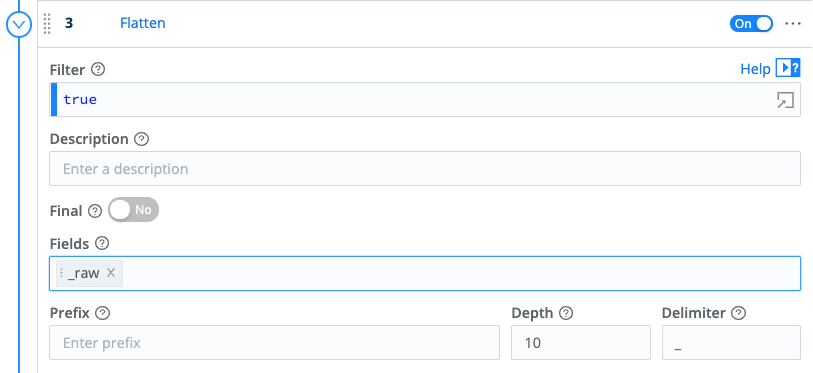Open the Flatten function title link
Viewport: 813px width, 373px height.
click(x=143, y=23)
